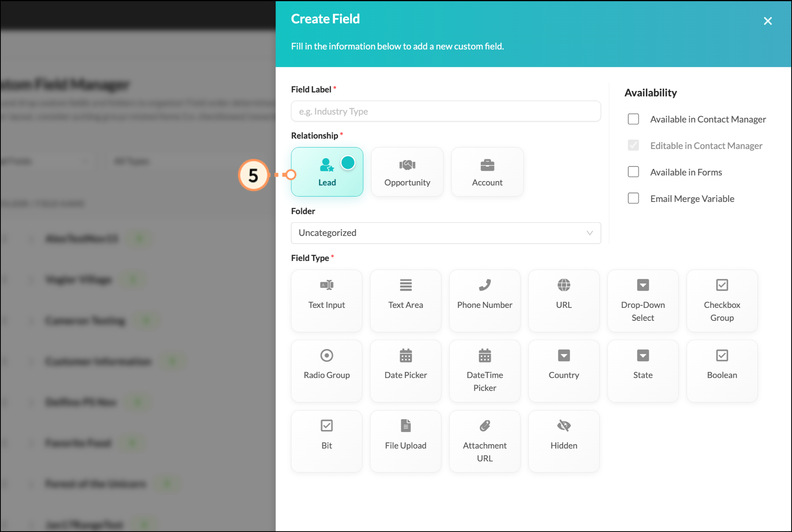Select the Text Input field type

pyautogui.click(x=326, y=301)
